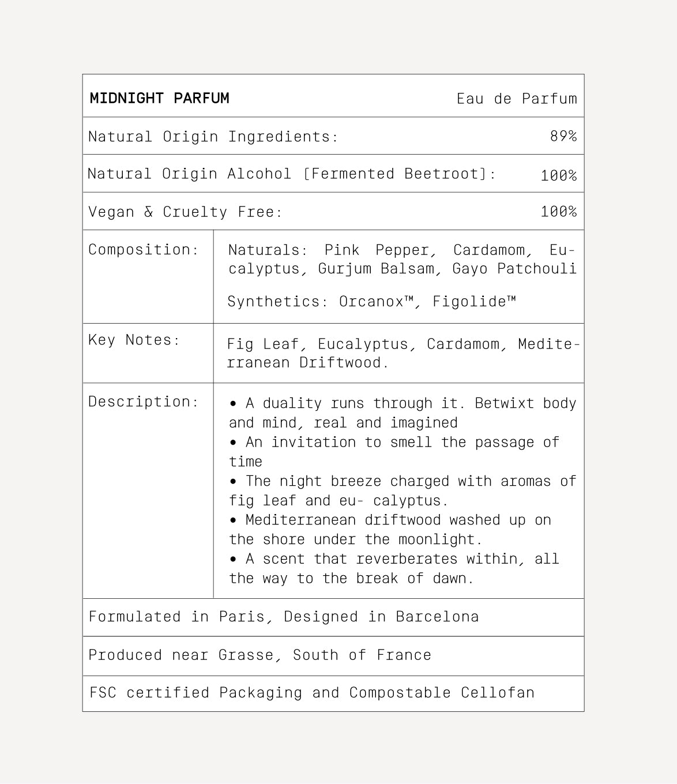677x784 pixels.
Task: Click the Eau de Parfum label
Action: pos(516,99)
